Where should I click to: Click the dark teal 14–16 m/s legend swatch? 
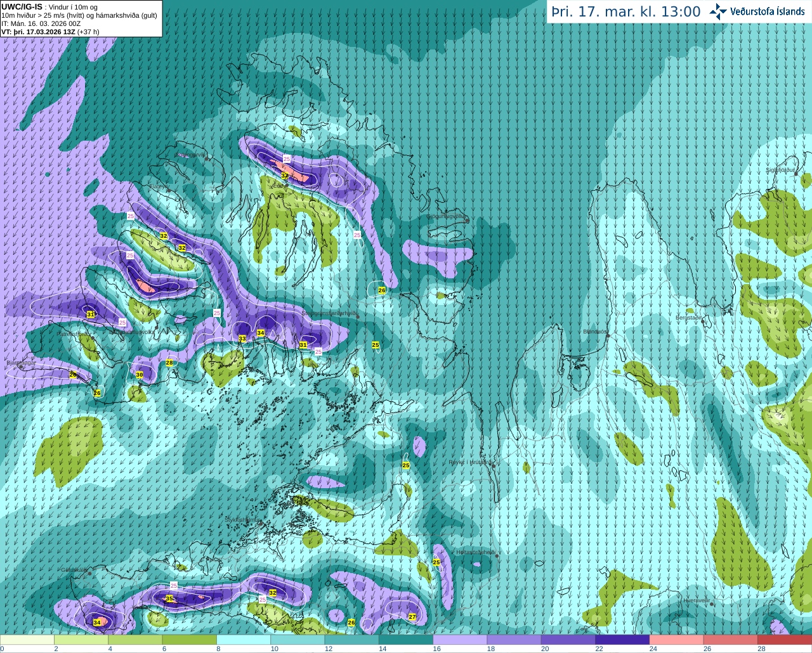406,640
